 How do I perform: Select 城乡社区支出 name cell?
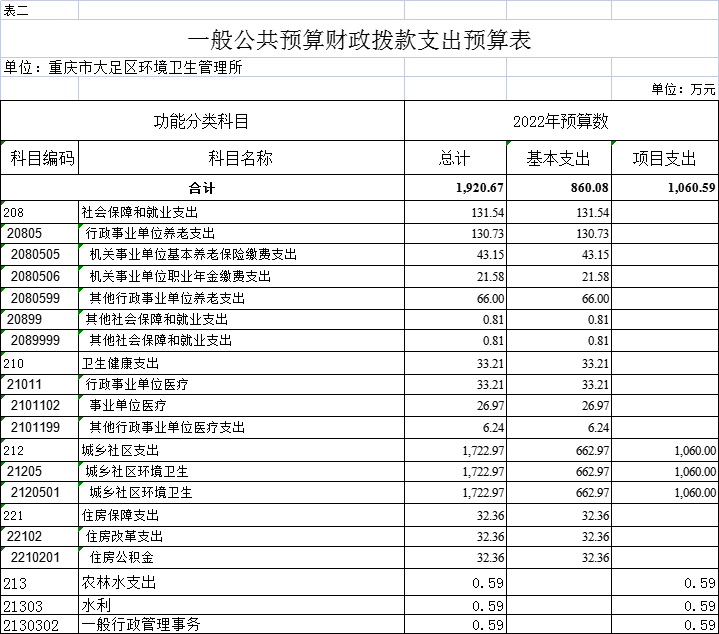241,450
